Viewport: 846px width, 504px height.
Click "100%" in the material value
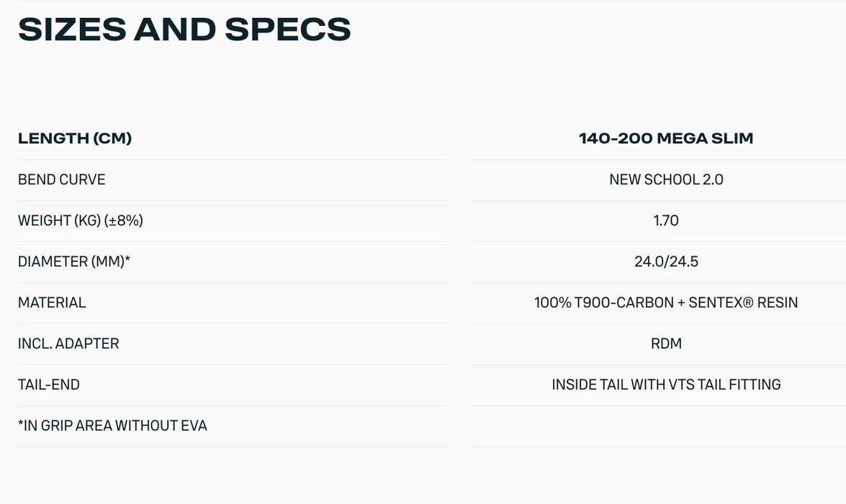click(x=552, y=302)
